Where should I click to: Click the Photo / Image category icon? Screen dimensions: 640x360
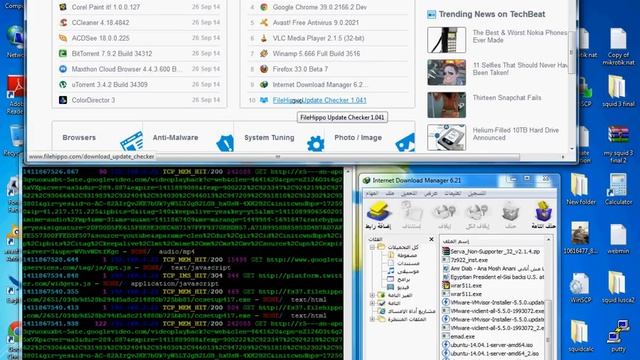(x=405, y=143)
